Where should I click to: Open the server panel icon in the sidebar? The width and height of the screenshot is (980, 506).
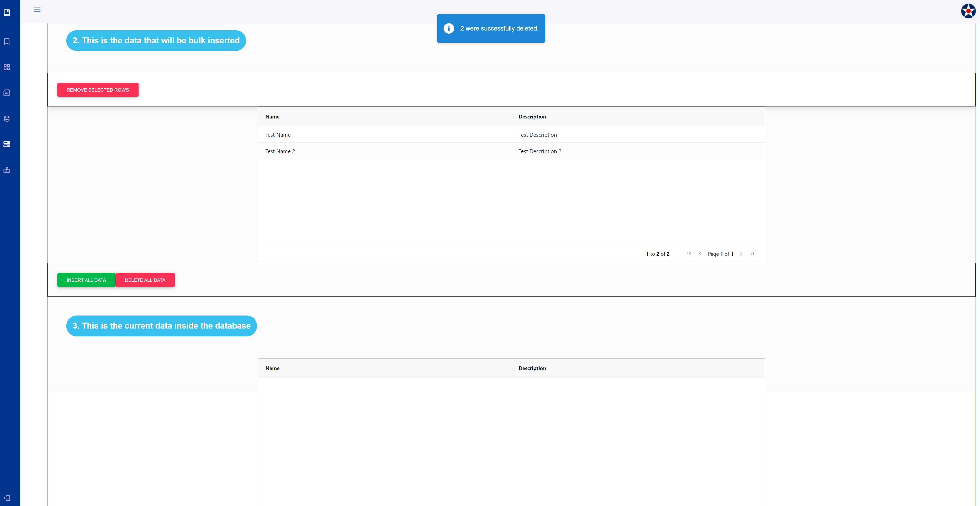[x=7, y=144]
